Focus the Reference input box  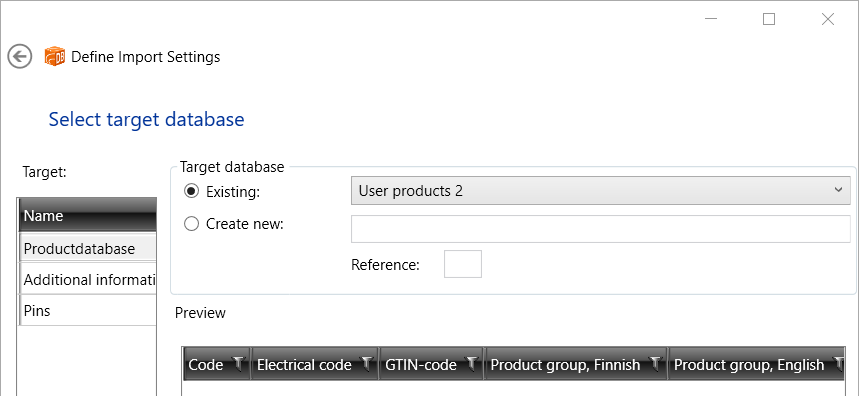click(463, 264)
